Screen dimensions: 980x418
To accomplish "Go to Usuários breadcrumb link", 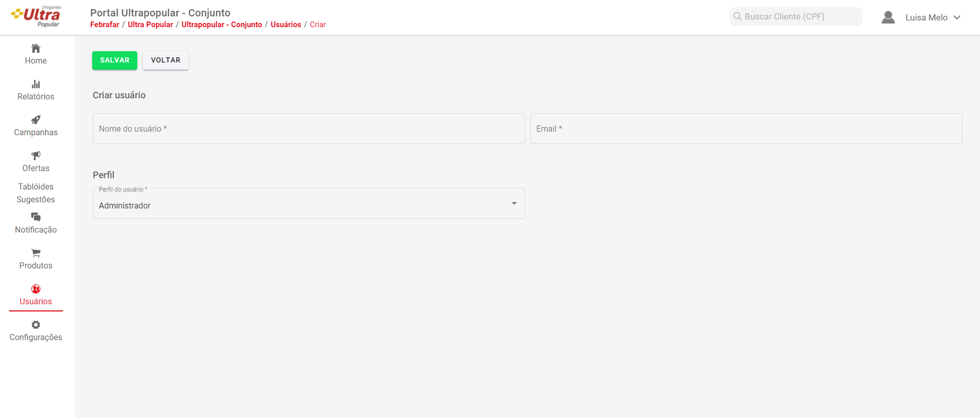I will point(285,25).
